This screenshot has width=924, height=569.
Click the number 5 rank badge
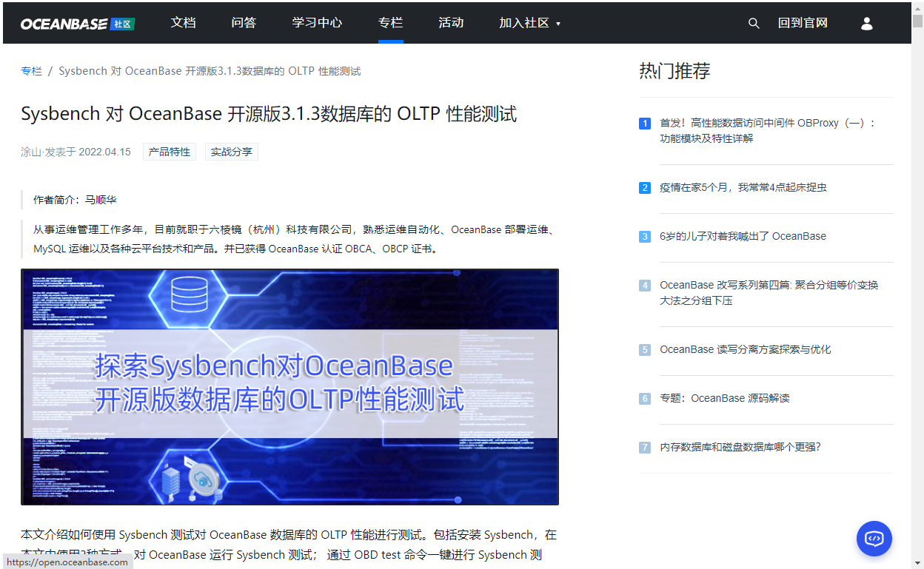[x=645, y=350]
